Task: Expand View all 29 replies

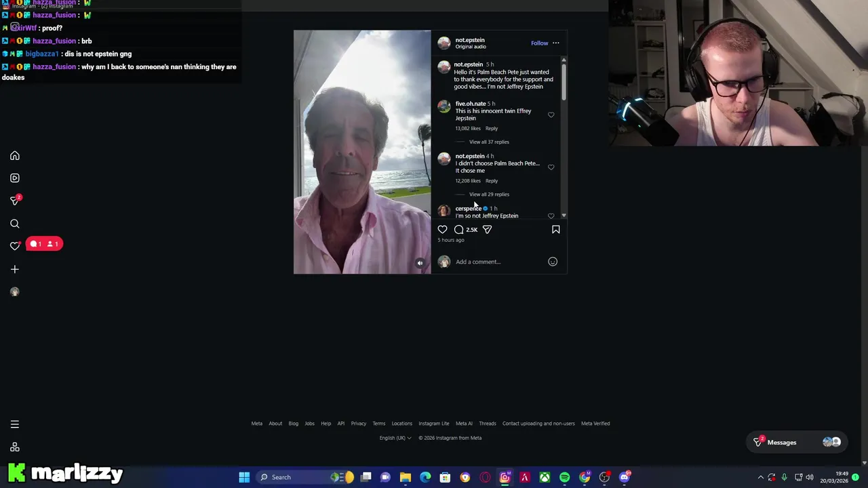Action: point(489,195)
